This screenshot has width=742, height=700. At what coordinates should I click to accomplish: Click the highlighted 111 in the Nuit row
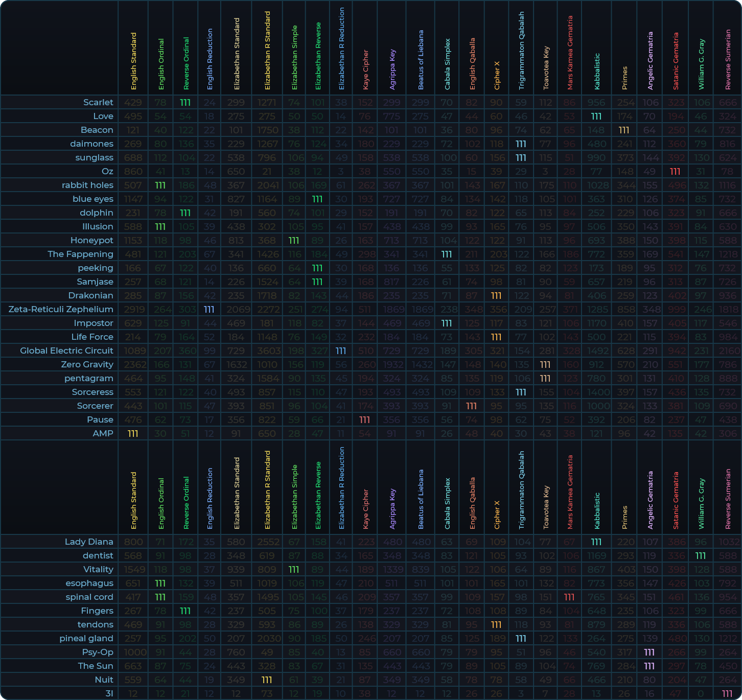[267, 680]
